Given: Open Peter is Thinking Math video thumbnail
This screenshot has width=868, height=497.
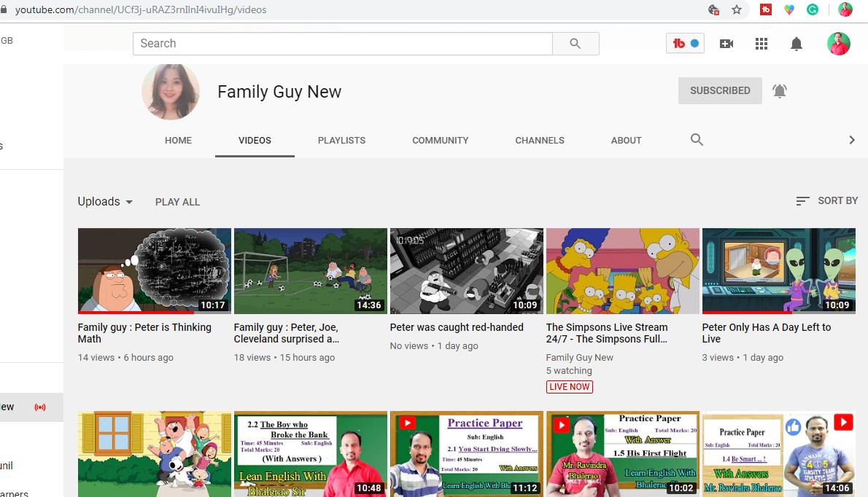Looking at the screenshot, I should [x=155, y=271].
